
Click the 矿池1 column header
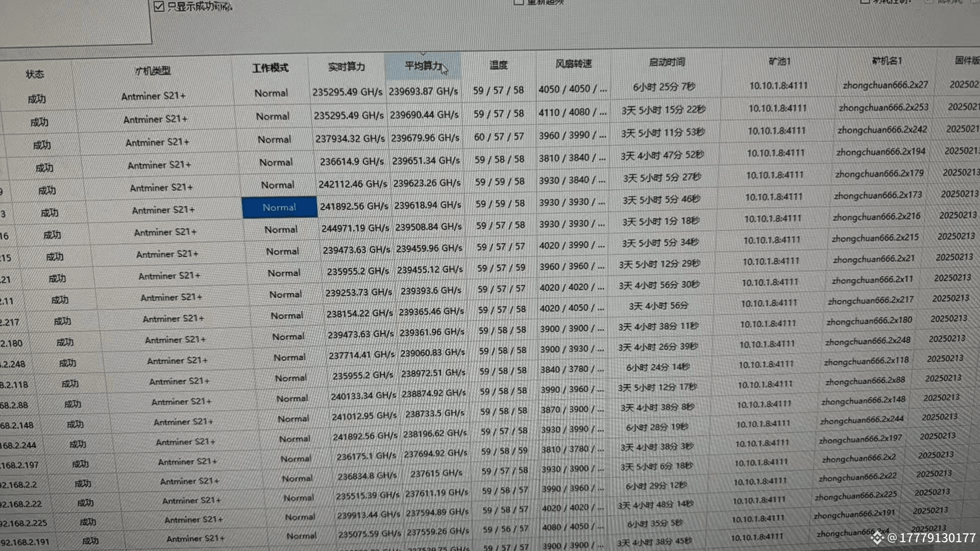(779, 61)
